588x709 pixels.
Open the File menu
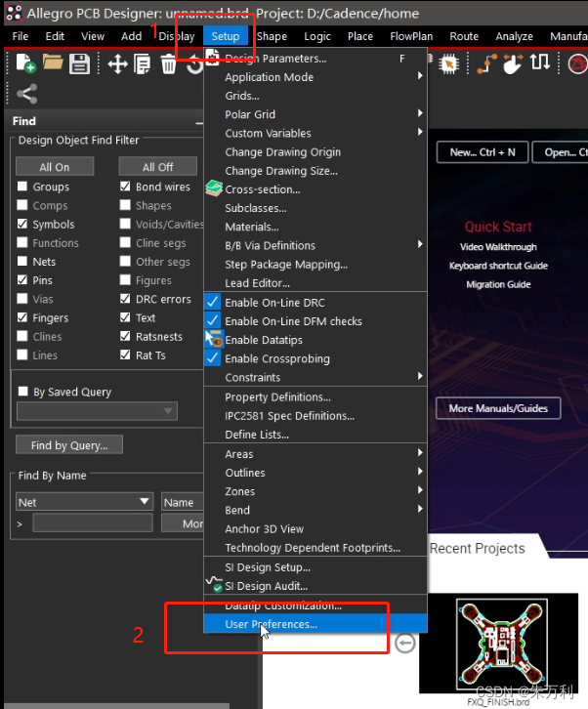tap(21, 36)
